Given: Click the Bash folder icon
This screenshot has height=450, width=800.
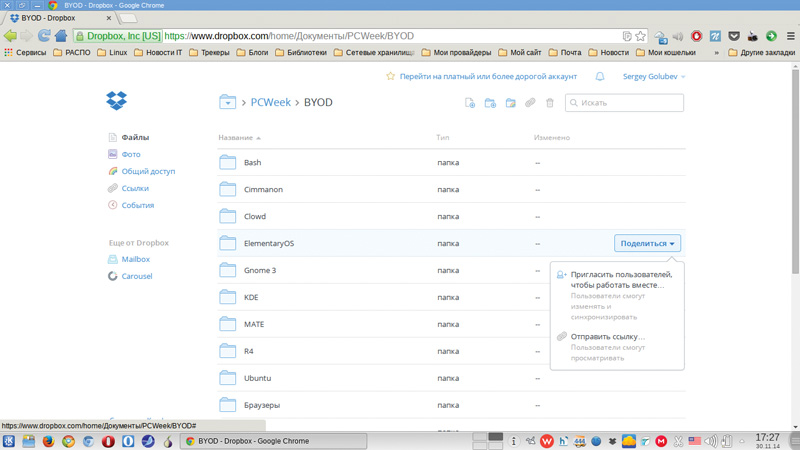Looking at the screenshot, I should (228, 162).
